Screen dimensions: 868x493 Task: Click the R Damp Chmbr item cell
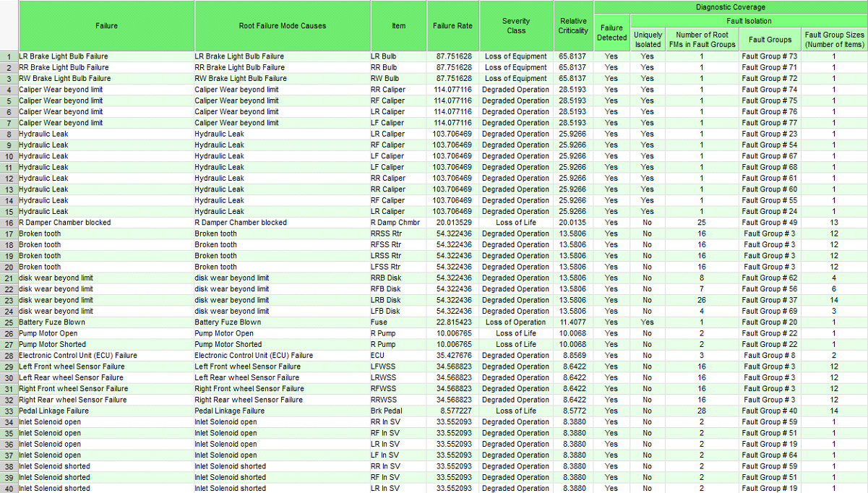395,223
